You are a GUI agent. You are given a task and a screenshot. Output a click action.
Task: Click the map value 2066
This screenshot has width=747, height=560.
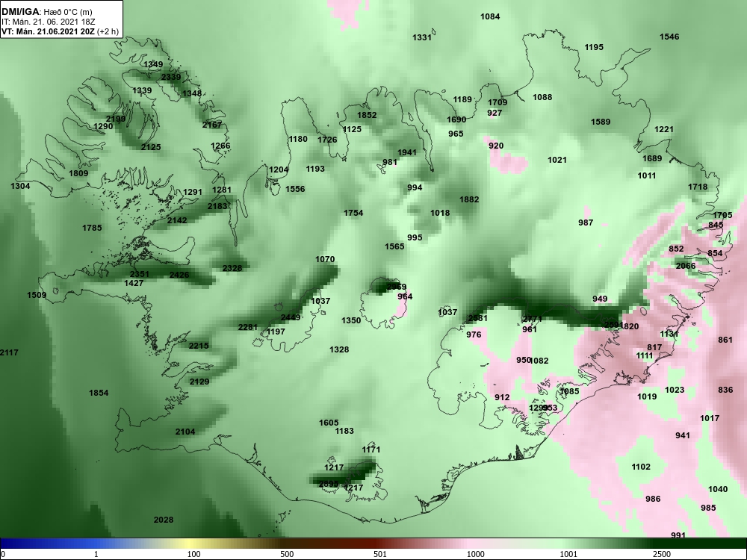686,267
